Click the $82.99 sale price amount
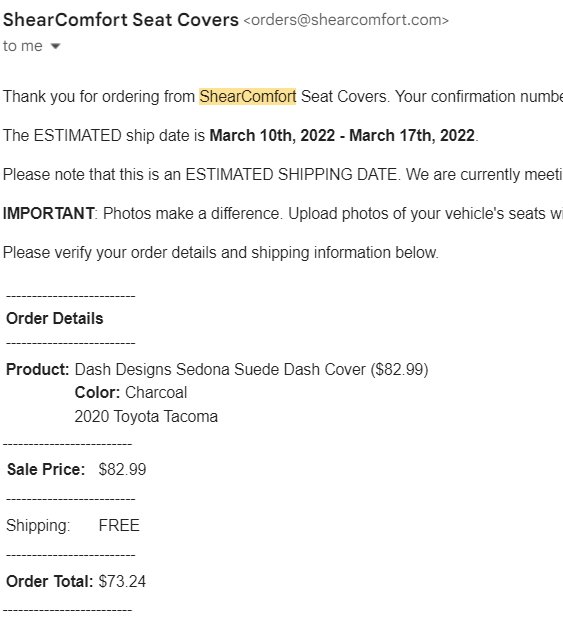Screen dimensions: 563x630 [122, 469]
